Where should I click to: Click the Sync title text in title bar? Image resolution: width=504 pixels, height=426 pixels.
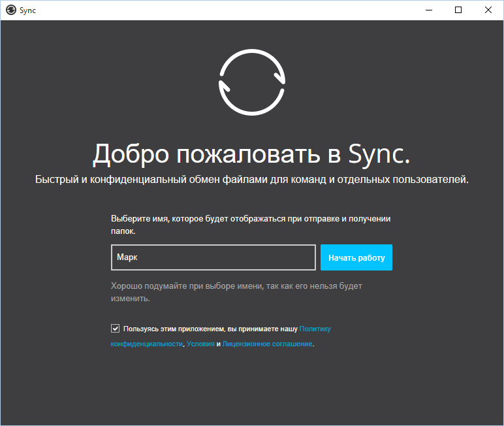(27, 10)
